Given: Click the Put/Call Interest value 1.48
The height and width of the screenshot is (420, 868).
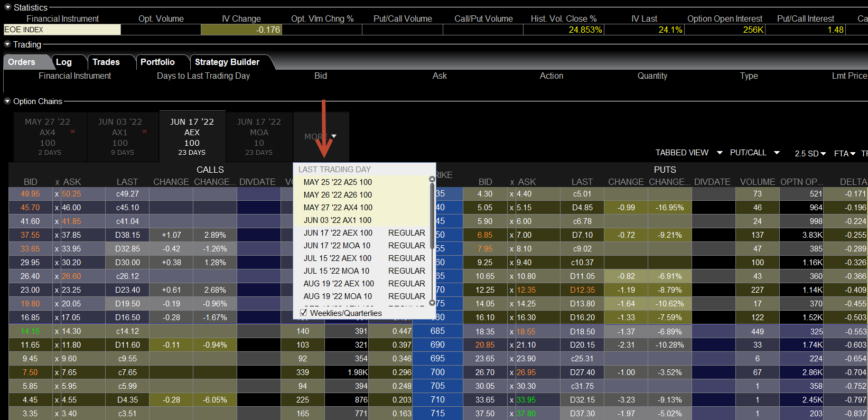Looking at the screenshot, I should (806, 30).
